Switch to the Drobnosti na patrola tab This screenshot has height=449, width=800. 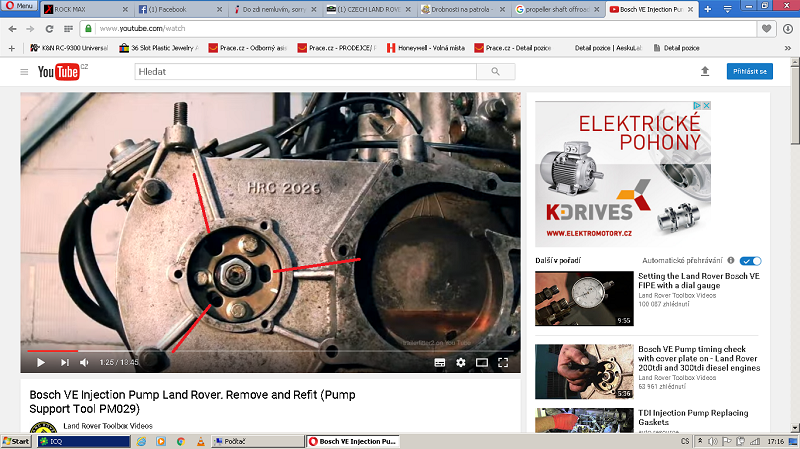(x=463, y=9)
